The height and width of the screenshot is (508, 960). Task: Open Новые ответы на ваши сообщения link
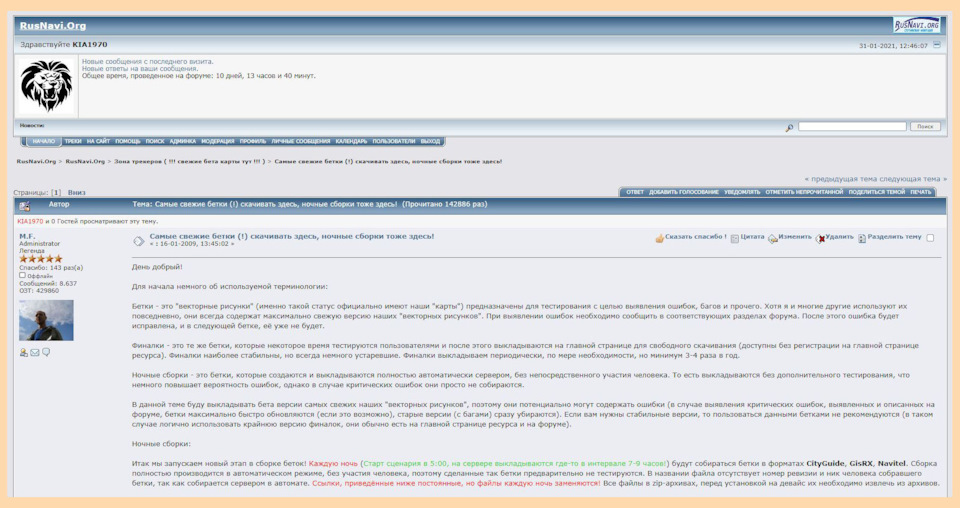click(x=140, y=69)
